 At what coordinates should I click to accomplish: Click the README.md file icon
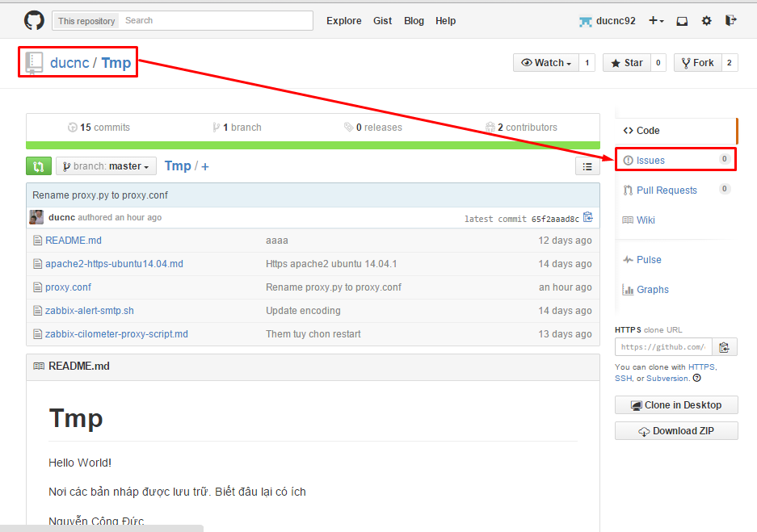(37, 241)
